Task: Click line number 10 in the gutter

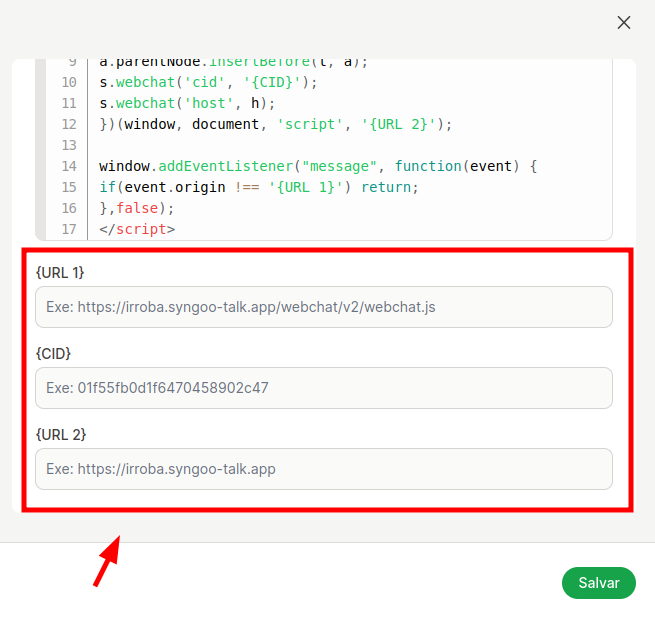Action: (69, 82)
